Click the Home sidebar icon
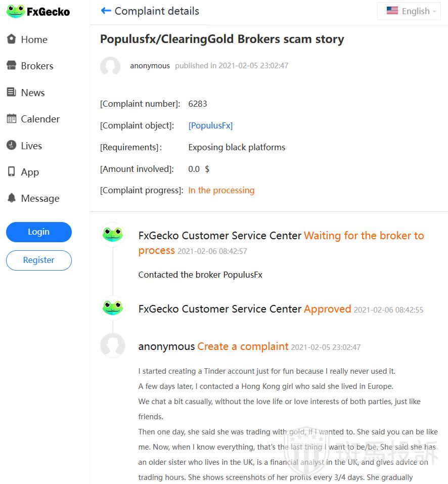 tap(11, 39)
